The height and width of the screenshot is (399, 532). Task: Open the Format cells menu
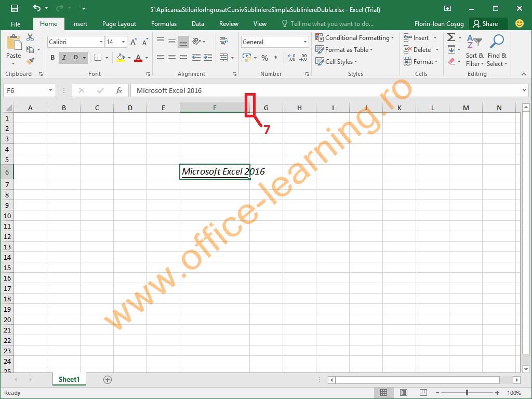(421, 61)
